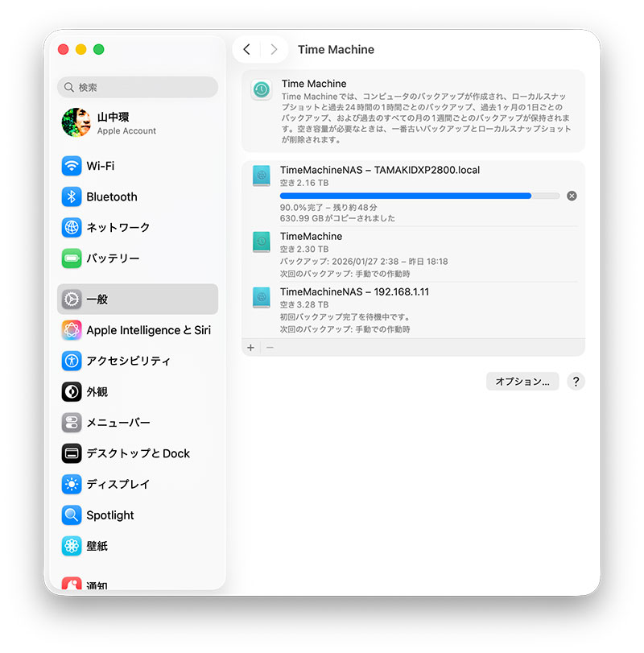Select デスクトップと Dock in sidebar
Screen dimensions: 644x653
tap(138, 453)
